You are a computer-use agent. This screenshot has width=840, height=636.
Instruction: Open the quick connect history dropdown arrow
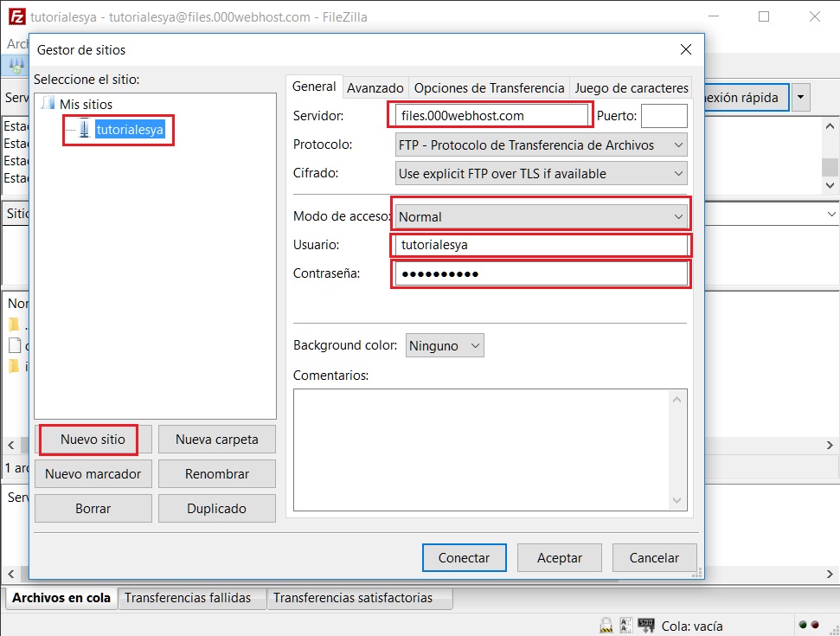[800, 98]
